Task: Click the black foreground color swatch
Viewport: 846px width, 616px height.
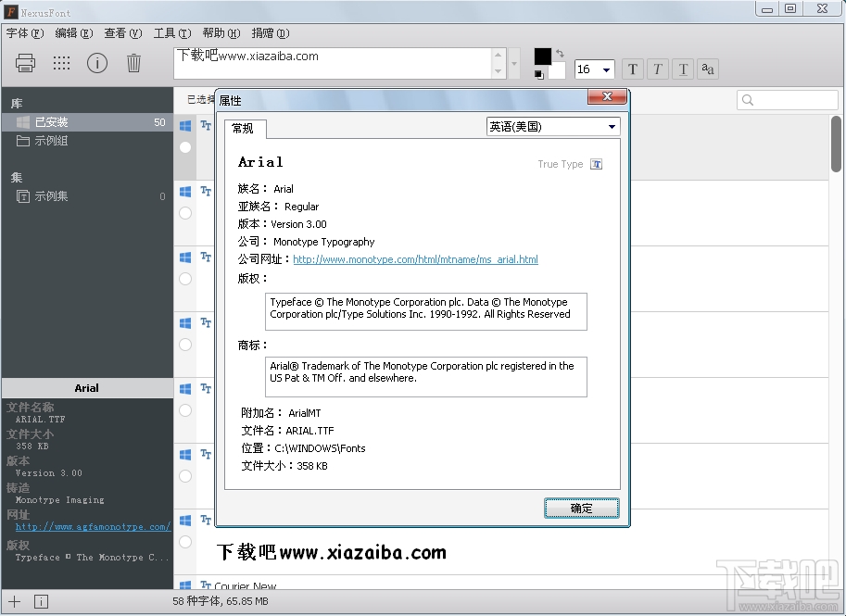Action: click(x=543, y=57)
